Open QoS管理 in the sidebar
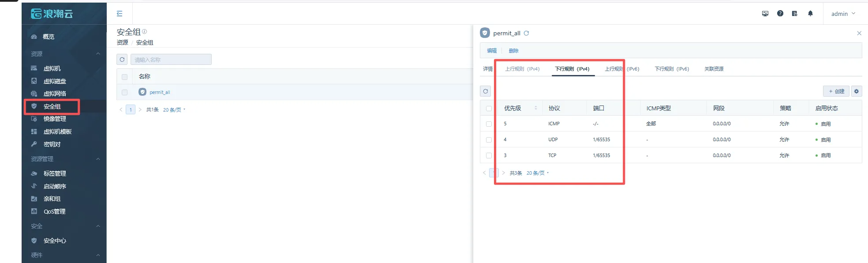Image resolution: width=868 pixels, height=263 pixels. 54,211
